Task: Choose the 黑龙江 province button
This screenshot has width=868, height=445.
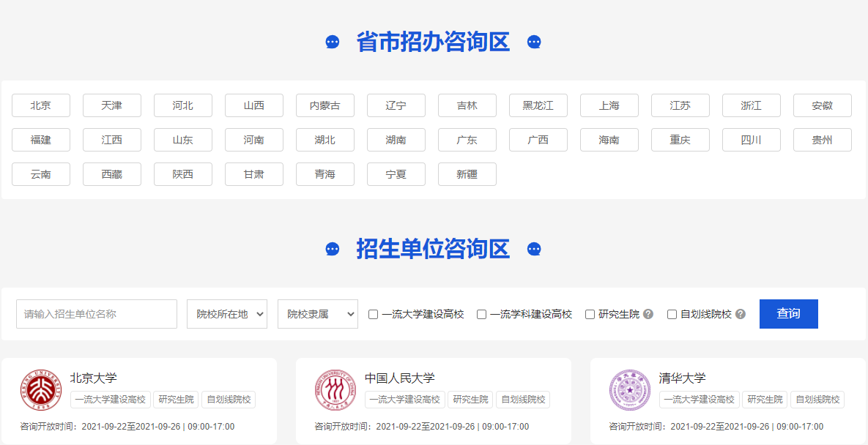Action: [x=538, y=105]
